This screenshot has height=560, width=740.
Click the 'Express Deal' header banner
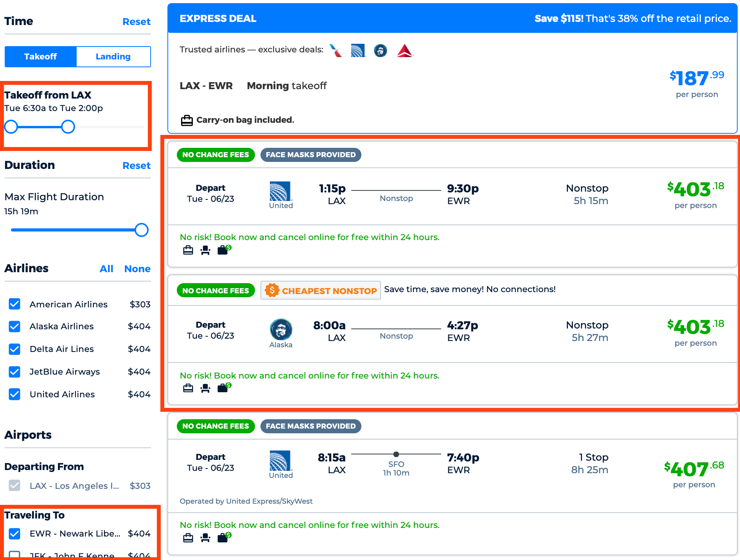click(x=453, y=18)
